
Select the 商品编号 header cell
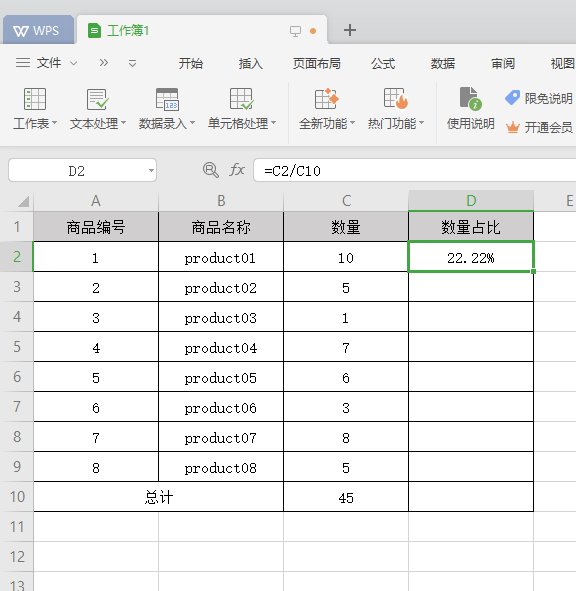[96, 227]
